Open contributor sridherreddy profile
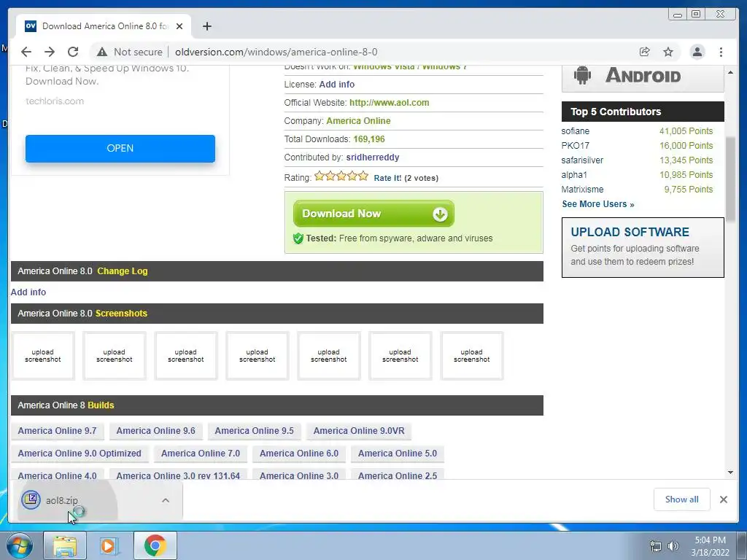Image resolution: width=747 pixels, height=560 pixels. 373,157
